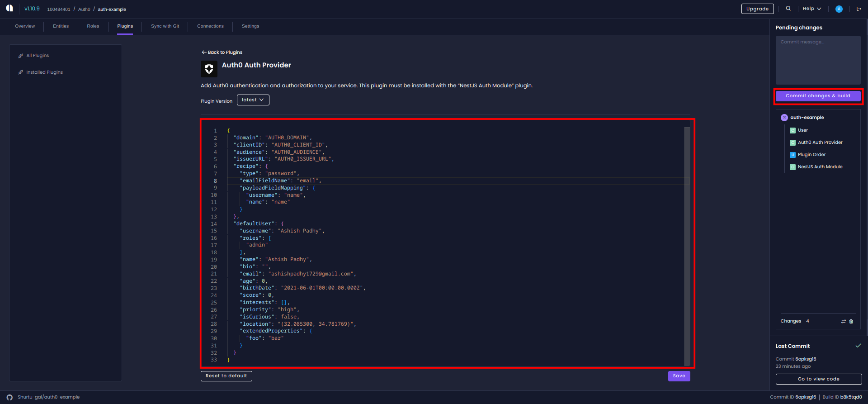Click the green icon beside User change
Viewport: 868px width, 404px height.
pyautogui.click(x=793, y=130)
